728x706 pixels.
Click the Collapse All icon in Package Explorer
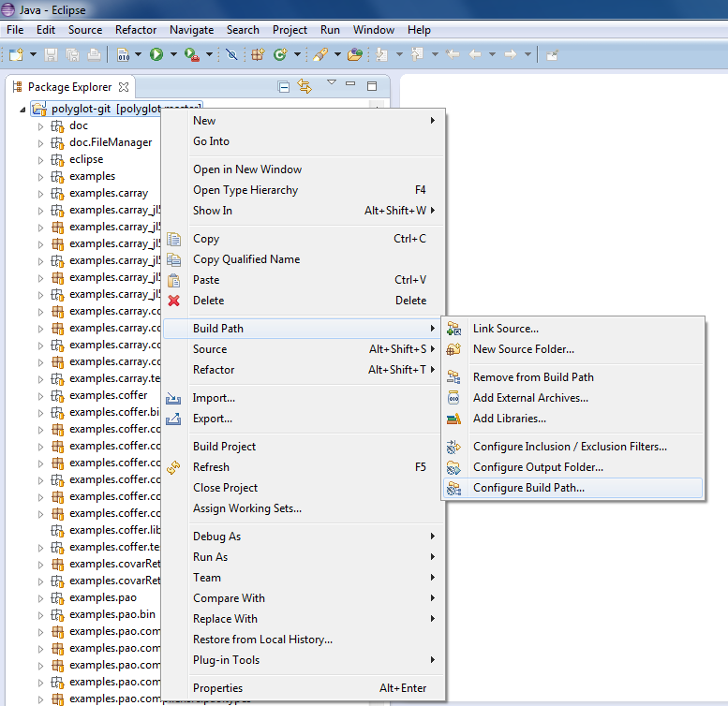(x=284, y=87)
